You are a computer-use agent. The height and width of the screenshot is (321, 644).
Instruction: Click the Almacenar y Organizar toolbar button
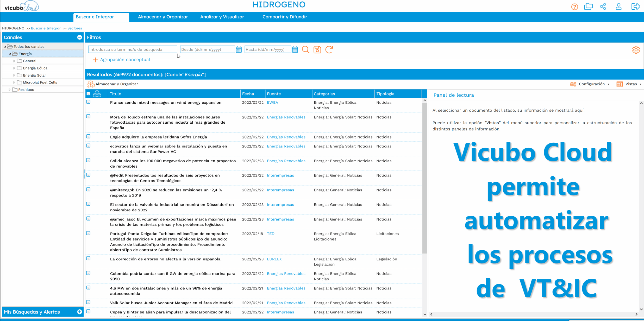pos(112,84)
